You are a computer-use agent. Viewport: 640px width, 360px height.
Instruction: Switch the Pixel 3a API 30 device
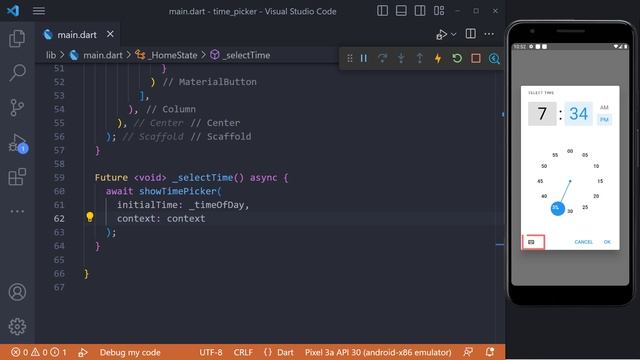pos(378,352)
